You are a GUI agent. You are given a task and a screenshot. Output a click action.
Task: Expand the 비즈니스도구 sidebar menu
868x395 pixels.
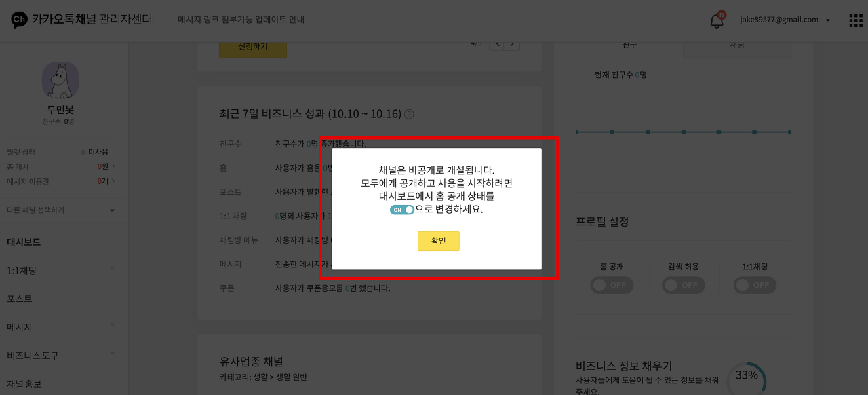[x=60, y=356]
